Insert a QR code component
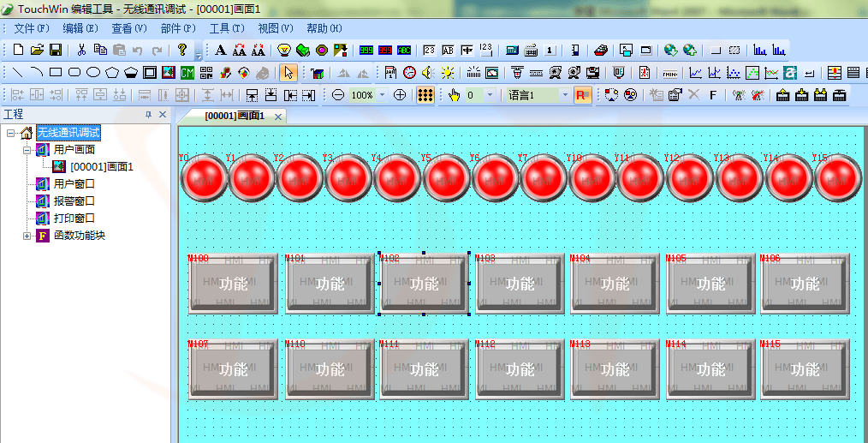The height and width of the screenshot is (443, 868). tap(206, 73)
